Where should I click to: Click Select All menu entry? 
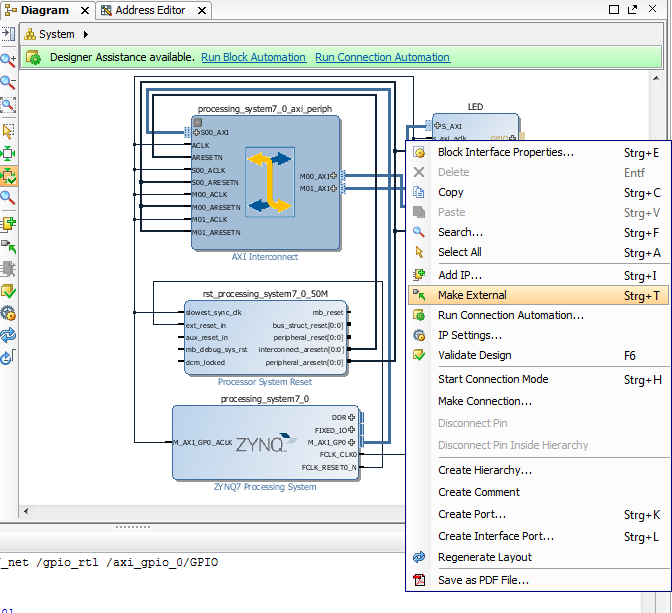pyautogui.click(x=538, y=252)
